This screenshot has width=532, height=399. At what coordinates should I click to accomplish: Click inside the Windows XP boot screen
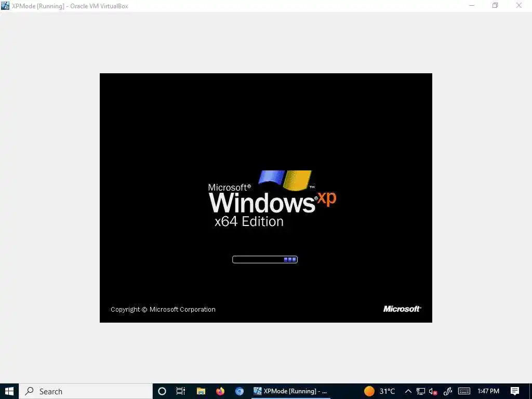point(265,198)
